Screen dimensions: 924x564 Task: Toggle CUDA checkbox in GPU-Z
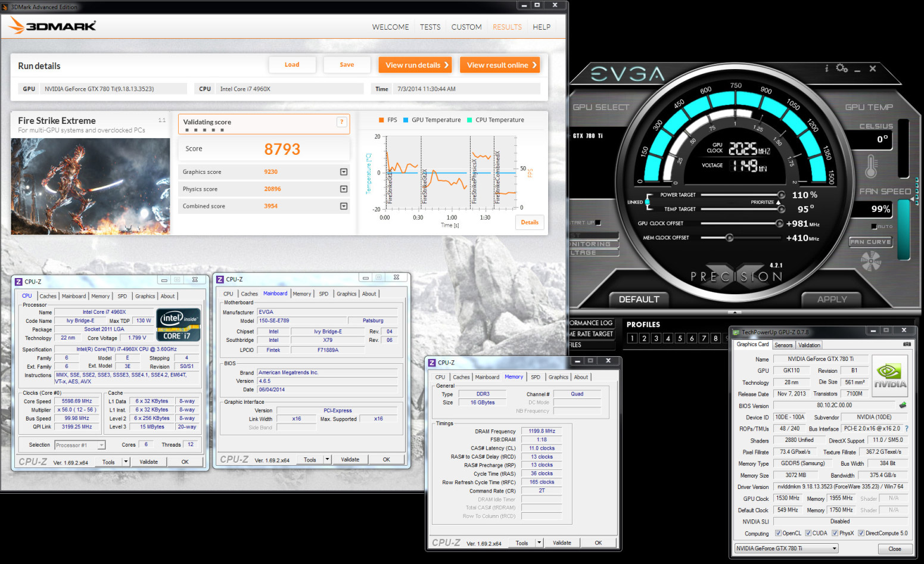pos(808,533)
